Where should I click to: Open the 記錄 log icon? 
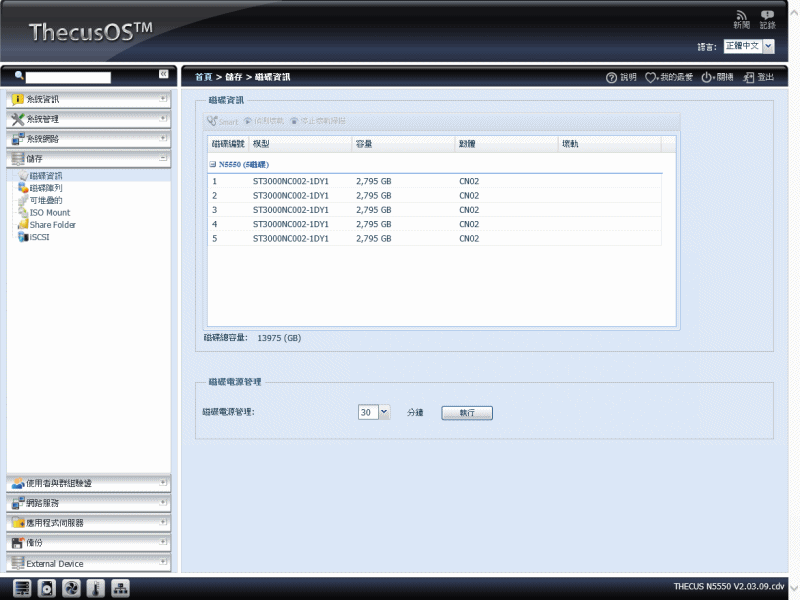click(767, 20)
